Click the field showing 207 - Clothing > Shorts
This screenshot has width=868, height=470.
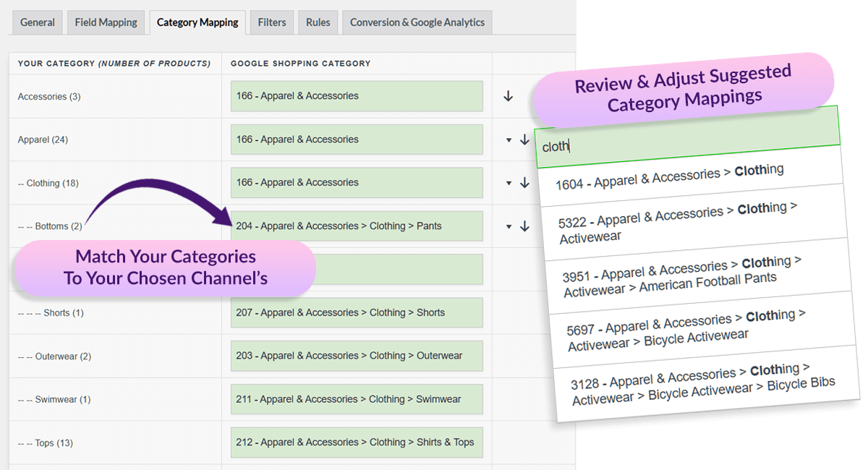[x=357, y=313]
